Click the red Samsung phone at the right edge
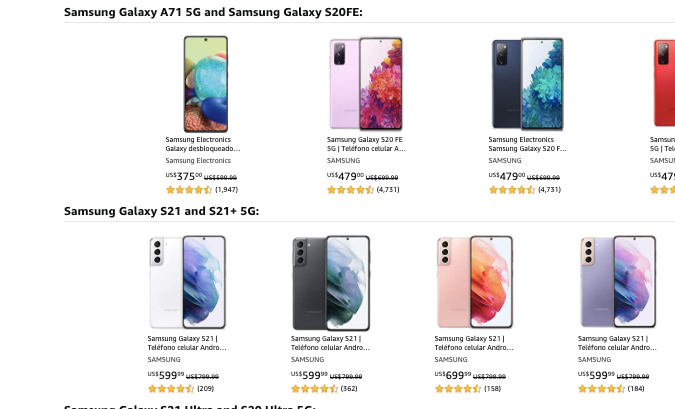The height and width of the screenshot is (409, 675). [665, 83]
